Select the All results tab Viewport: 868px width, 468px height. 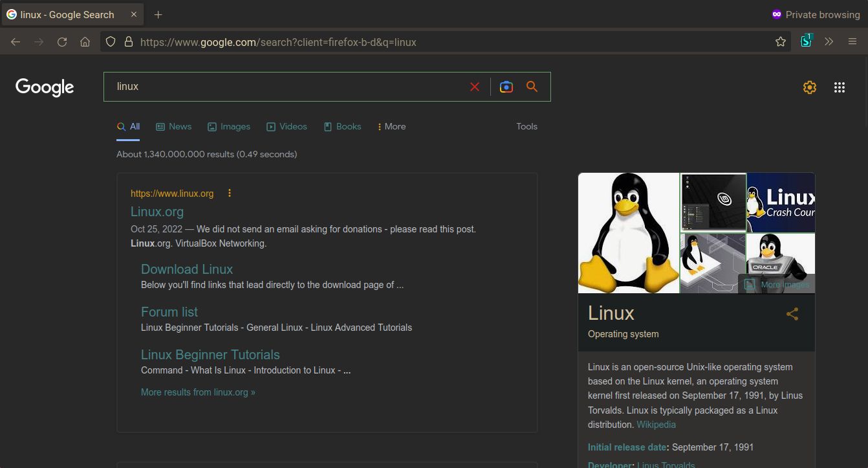[128, 127]
